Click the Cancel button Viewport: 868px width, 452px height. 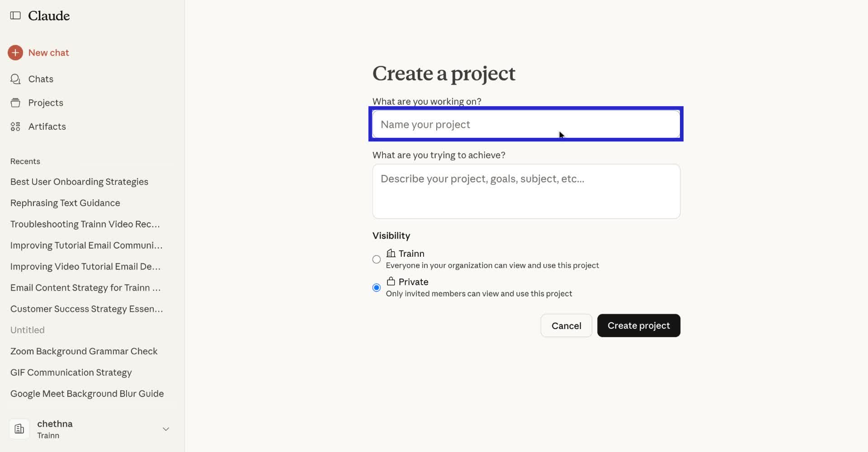pos(566,325)
